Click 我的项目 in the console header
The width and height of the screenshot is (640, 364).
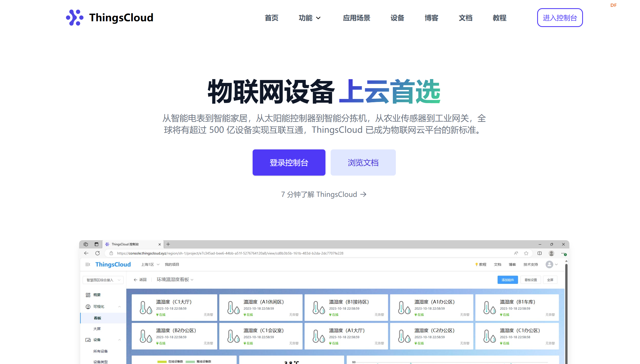(x=172, y=264)
